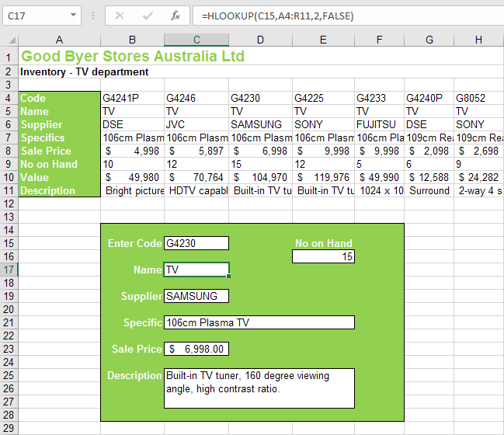Click the Enter Code label in the form
Image resolution: width=504 pixels, height=435 pixels.
(x=134, y=243)
